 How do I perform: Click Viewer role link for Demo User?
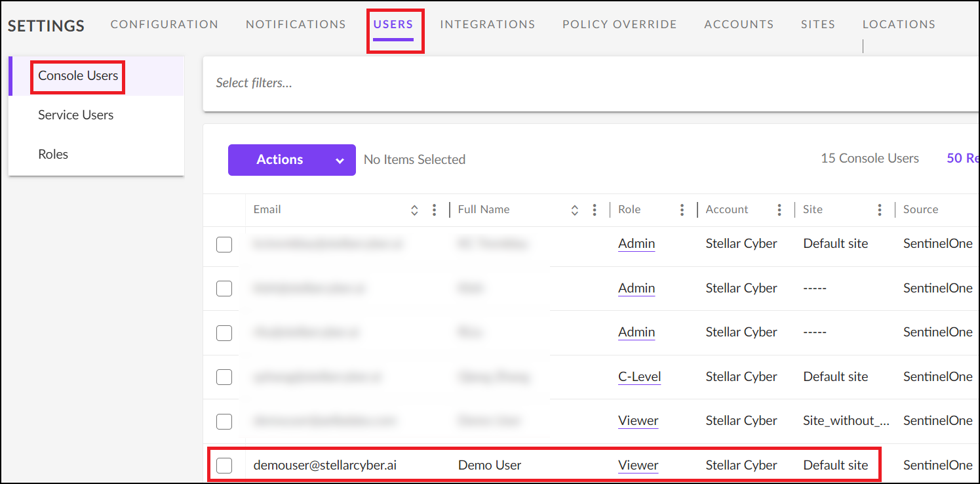click(x=638, y=466)
